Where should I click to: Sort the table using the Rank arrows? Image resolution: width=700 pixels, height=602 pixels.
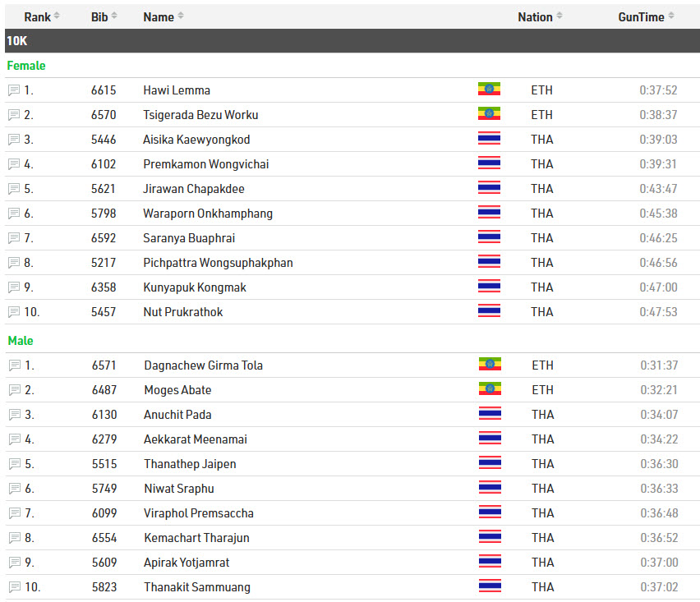(x=57, y=16)
